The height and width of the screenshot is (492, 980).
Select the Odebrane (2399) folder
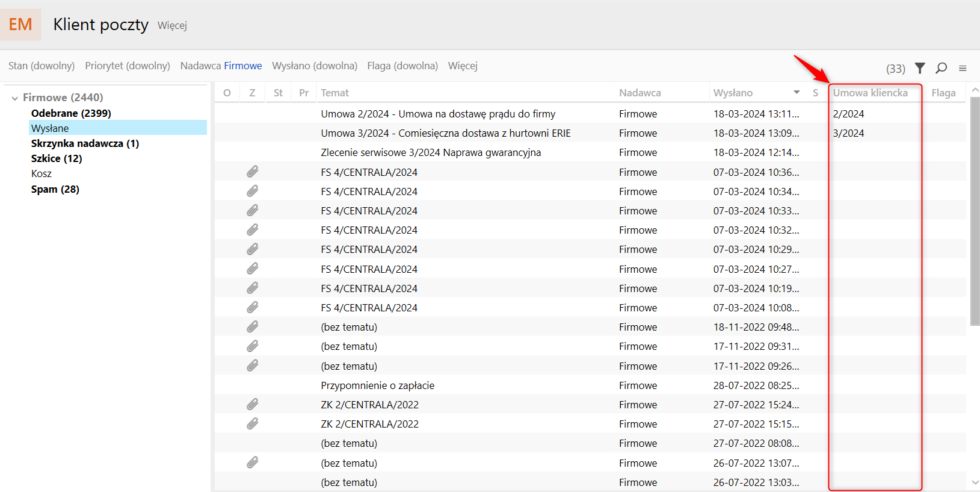(x=71, y=113)
